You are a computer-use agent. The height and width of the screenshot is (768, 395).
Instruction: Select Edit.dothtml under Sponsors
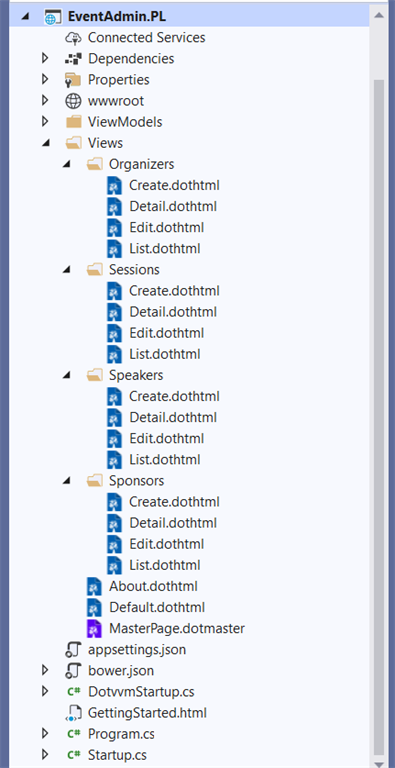click(x=167, y=544)
